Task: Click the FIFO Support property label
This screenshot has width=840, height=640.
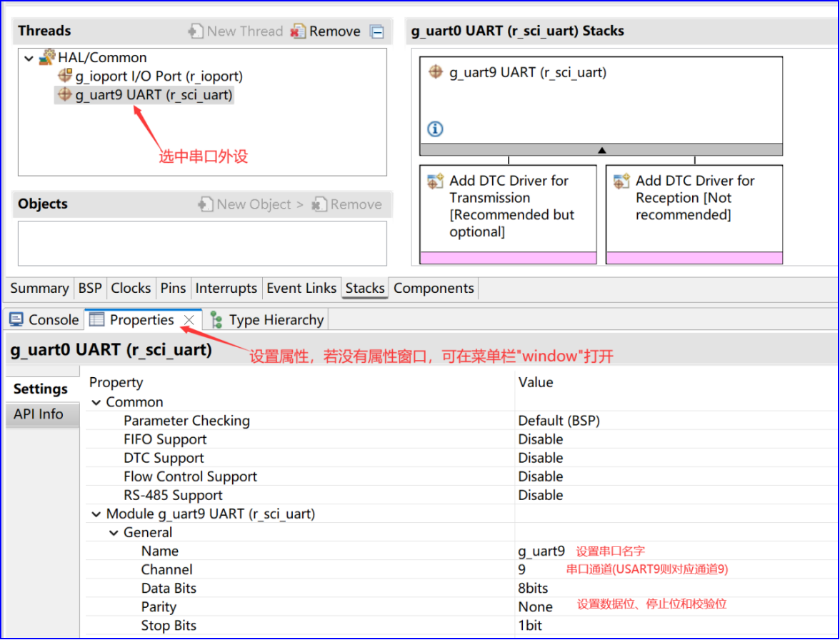Action: tap(165, 439)
